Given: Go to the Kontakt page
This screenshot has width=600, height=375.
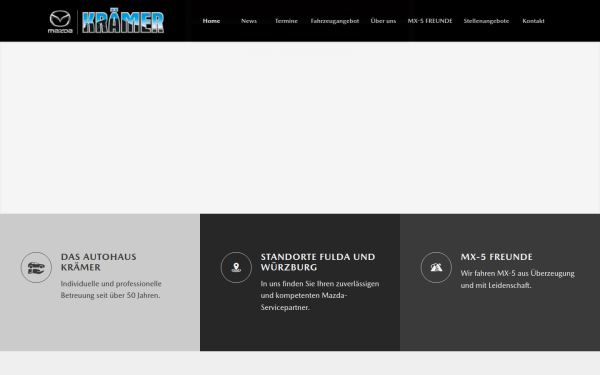Looking at the screenshot, I should tap(533, 21).
